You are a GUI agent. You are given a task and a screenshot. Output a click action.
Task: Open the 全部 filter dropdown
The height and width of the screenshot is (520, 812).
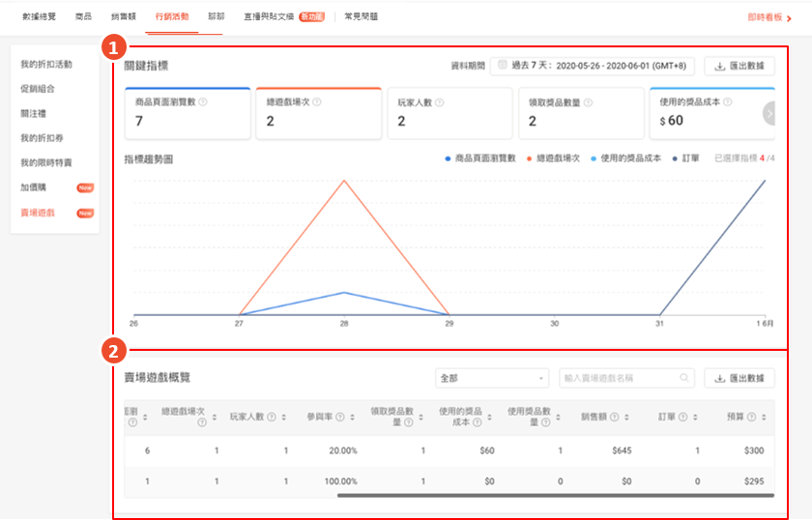(x=492, y=378)
